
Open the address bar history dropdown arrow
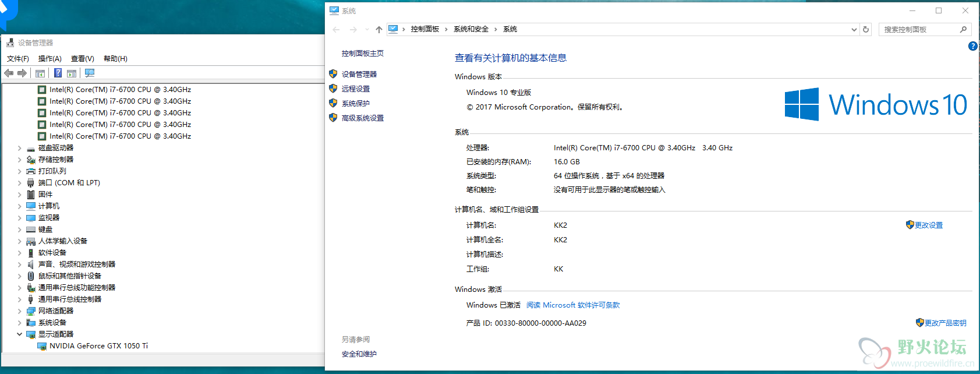pyautogui.click(x=854, y=29)
